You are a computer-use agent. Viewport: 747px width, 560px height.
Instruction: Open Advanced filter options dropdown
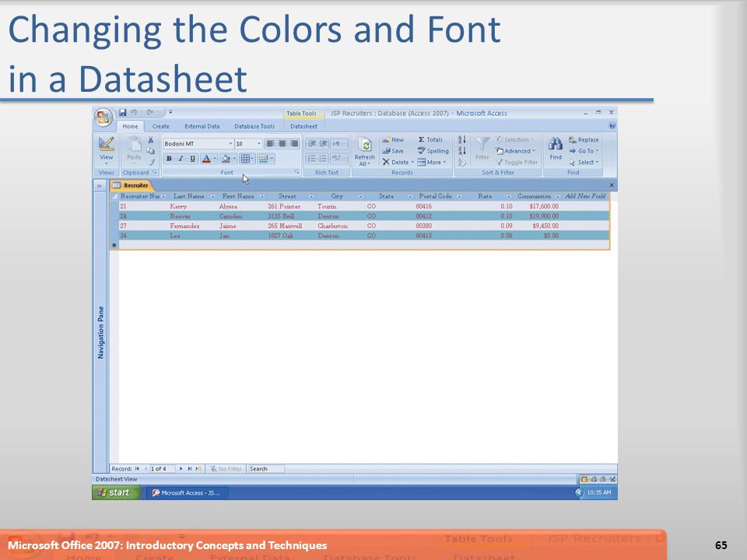coord(515,151)
